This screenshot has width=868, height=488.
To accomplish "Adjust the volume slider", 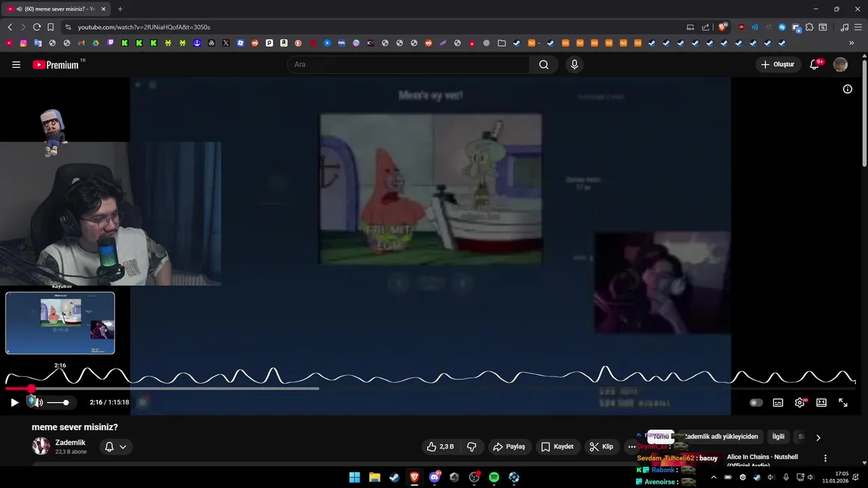I will click(58, 403).
